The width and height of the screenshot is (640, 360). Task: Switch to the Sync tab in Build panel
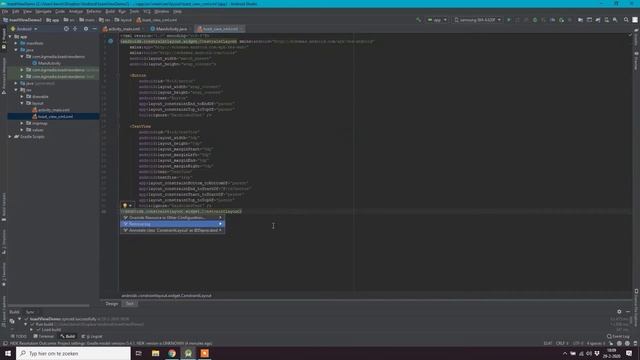30,312
